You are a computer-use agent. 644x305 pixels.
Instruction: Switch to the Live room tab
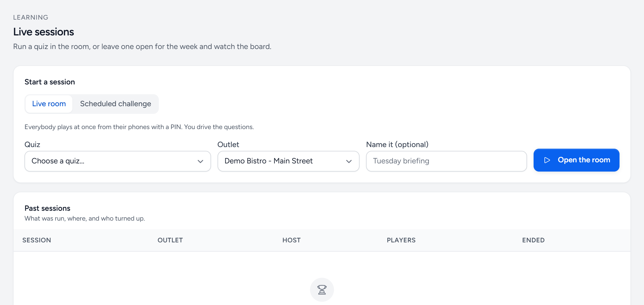(49, 104)
